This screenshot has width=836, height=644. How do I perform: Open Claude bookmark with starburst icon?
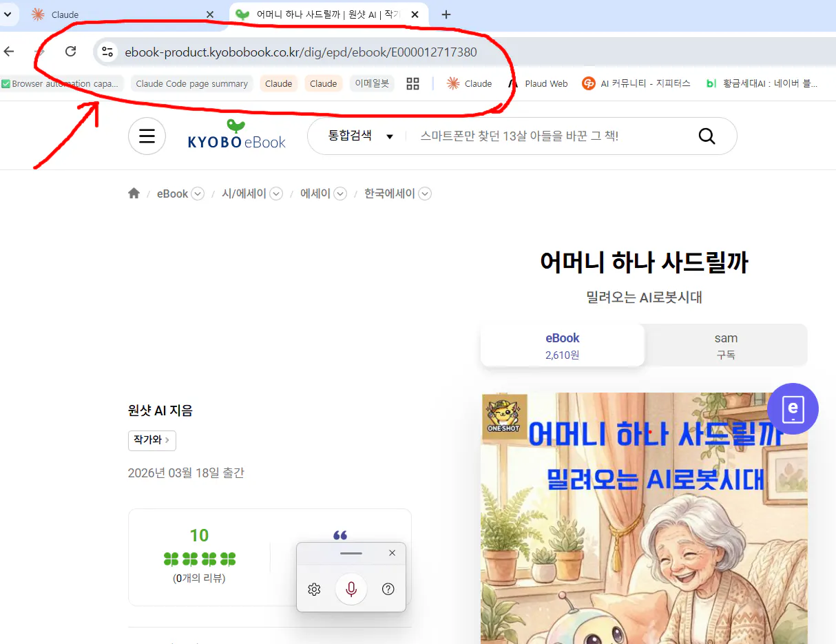click(470, 84)
